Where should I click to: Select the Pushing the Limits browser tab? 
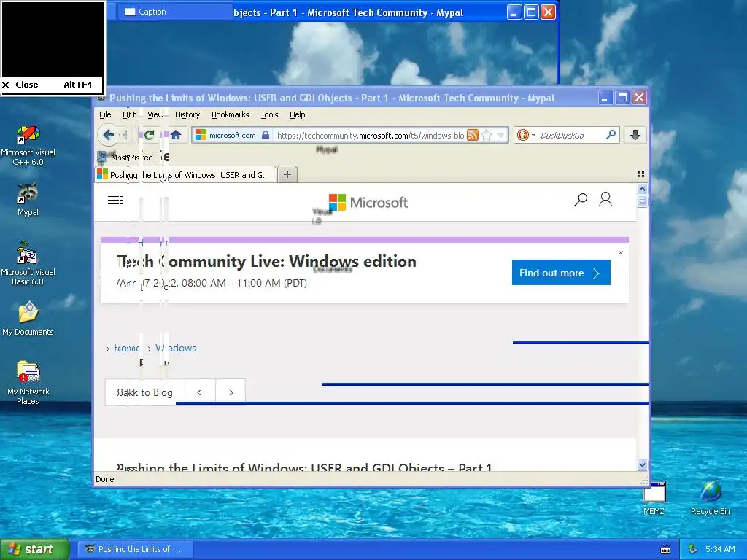click(x=186, y=175)
